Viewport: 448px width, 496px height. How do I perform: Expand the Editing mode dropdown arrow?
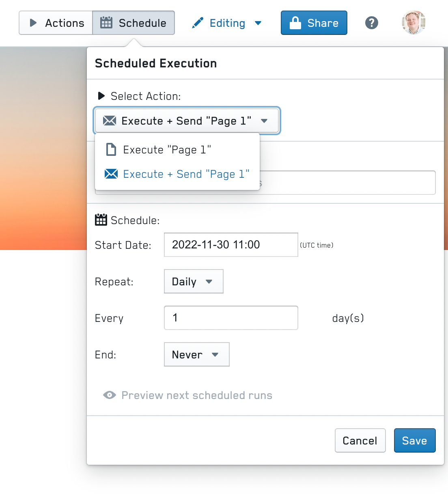click(258, 23)
